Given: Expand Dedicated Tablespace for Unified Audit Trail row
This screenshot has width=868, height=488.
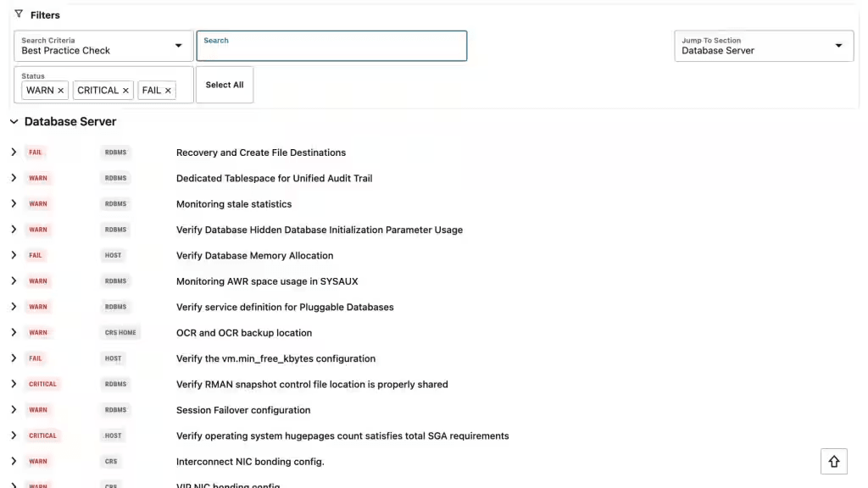Looking at the screenshot, I should click(x=14, y=178).
